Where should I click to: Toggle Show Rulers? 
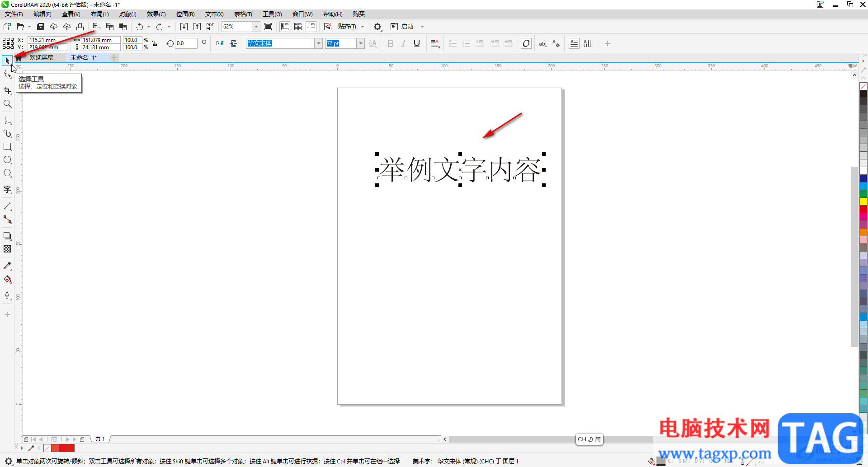[285, 27]
